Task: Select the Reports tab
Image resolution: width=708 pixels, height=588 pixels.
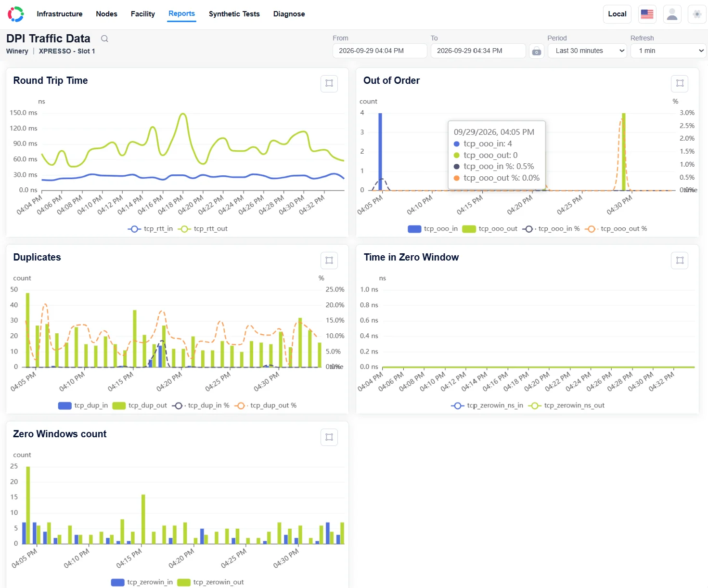Action: [181, 14]
